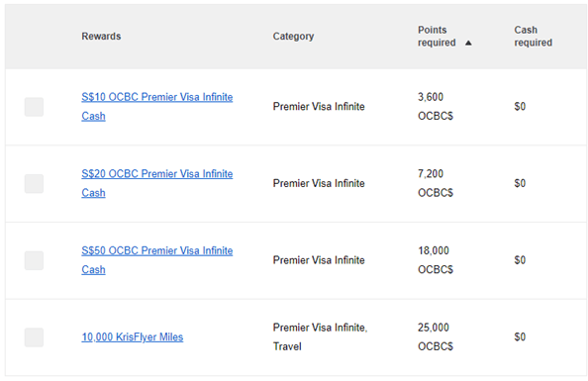Click the sort arrow beside Points required
The image size is (588, 381).
pos(468,43)
